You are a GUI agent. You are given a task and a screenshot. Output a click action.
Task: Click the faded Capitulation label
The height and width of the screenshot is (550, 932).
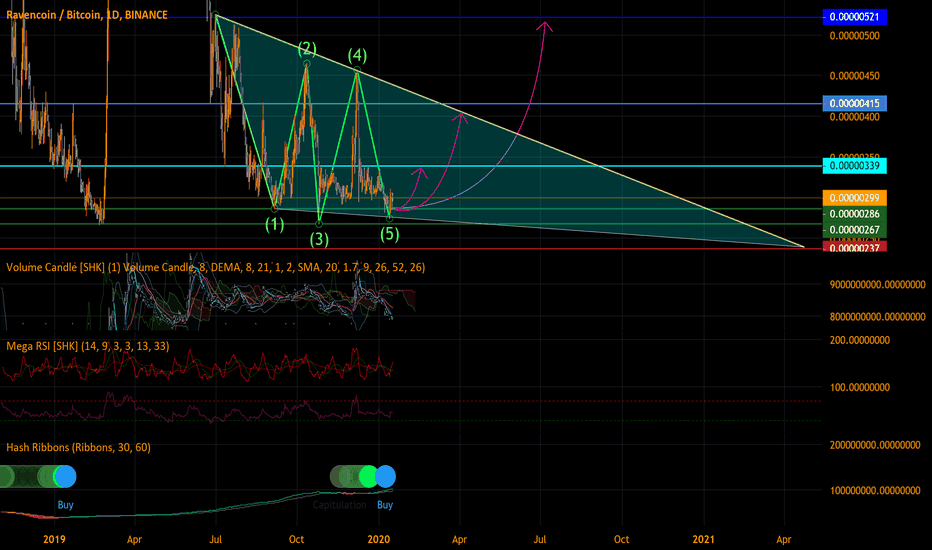339,505
